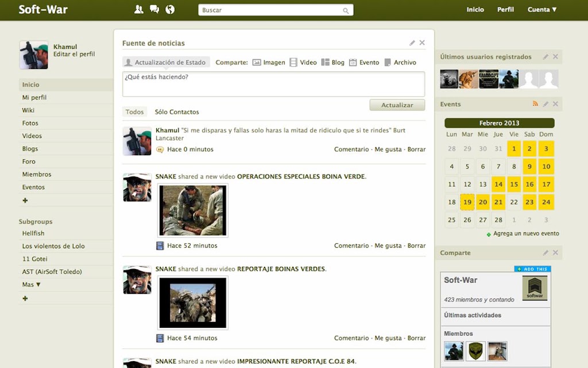Open the globe notifications icon
Screen dimensions: 588x368
click(x=170, y=9)
